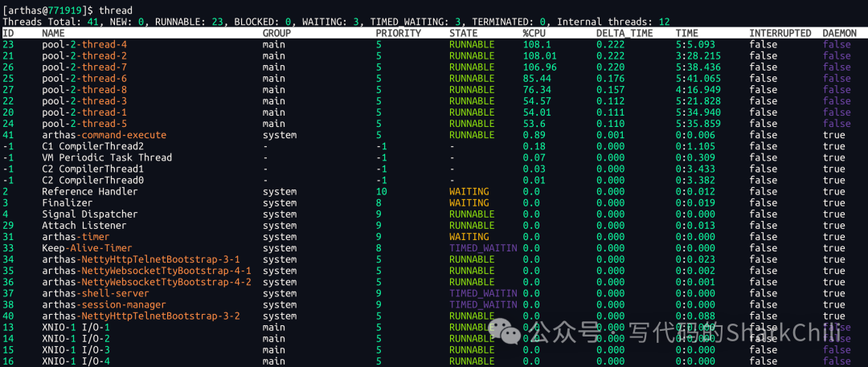Select thread name pool-2-thread-3
This screenshot has height=367, width=868.
pos(84,100)
